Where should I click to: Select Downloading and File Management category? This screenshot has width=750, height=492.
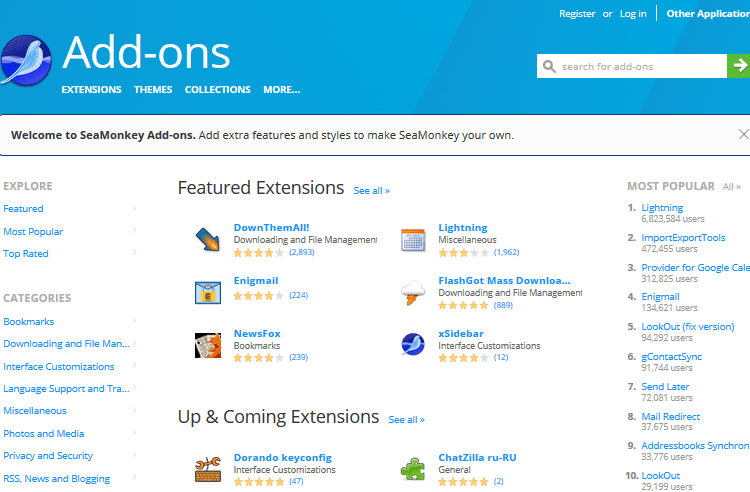66,343
